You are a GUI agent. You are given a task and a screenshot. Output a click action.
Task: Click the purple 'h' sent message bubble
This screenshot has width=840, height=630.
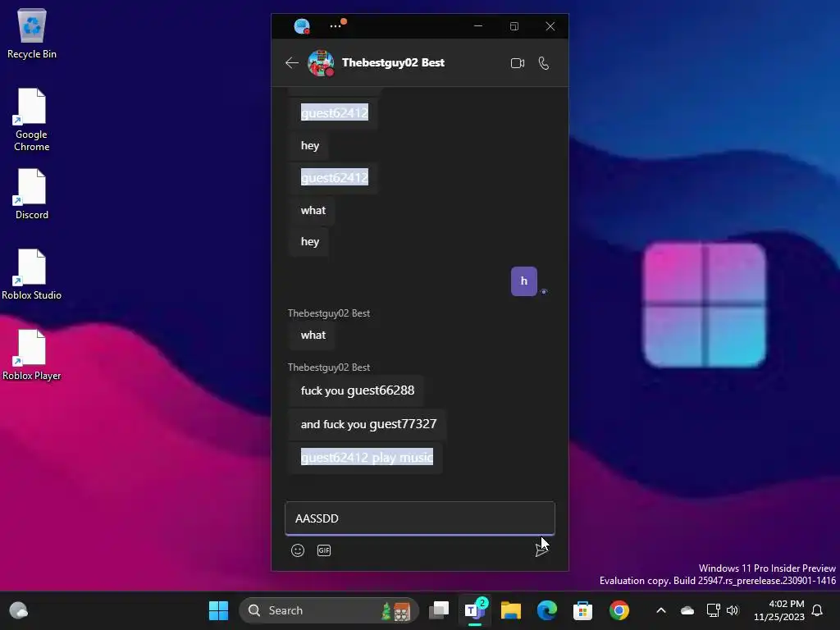tap(524, 281)
